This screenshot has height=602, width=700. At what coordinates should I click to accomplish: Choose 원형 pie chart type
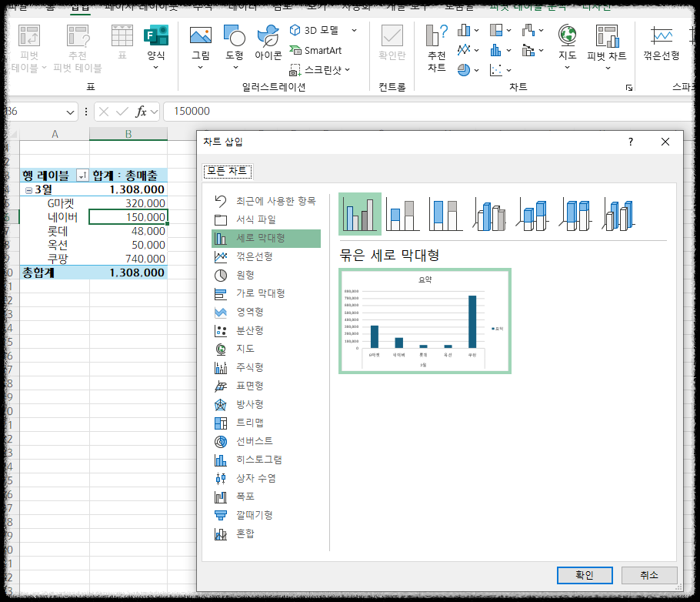click(x=266, y=275)
